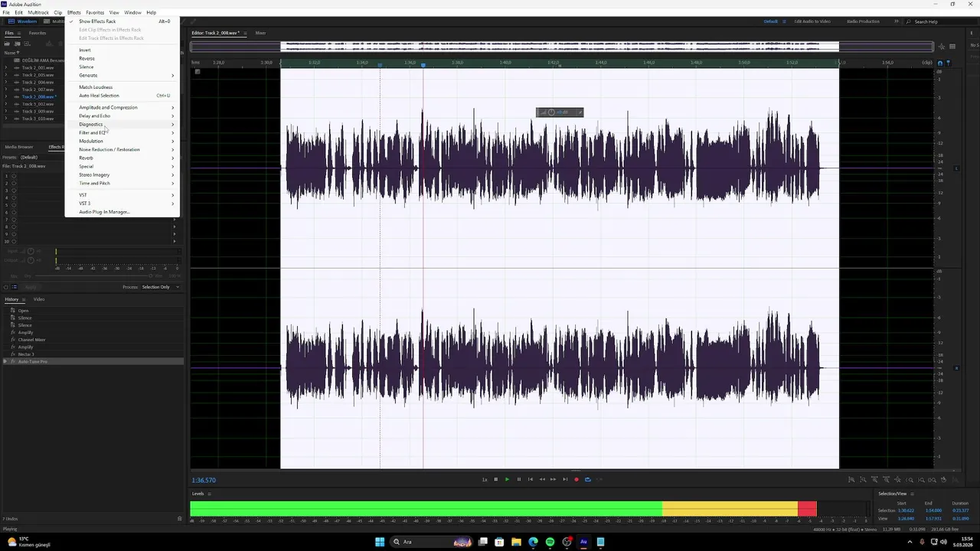Click the red Record button
The height and width of the screenshot is (551, 980).
576,480
